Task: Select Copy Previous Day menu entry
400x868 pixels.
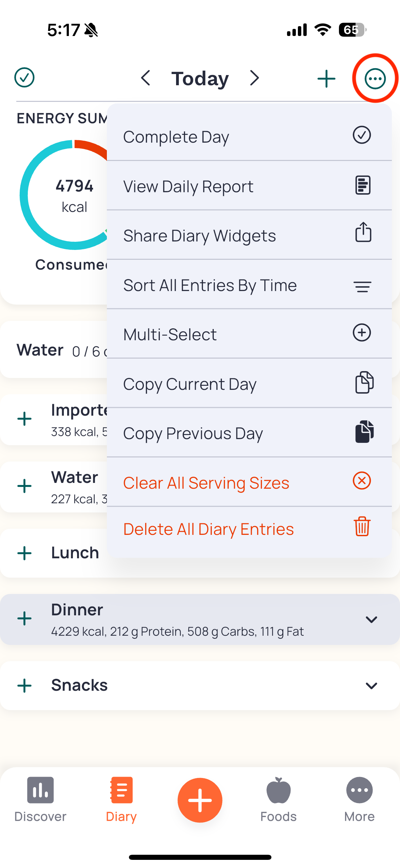Action: (x=249, y=432)
